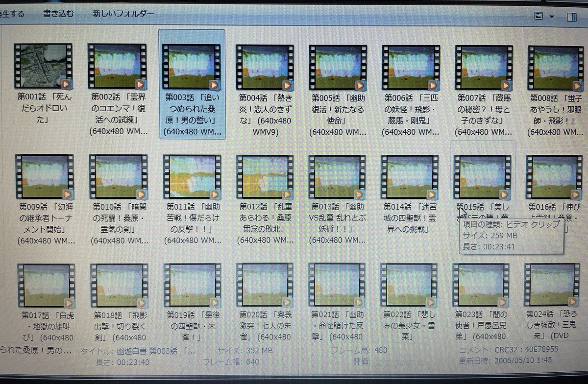This screenshot has height=384, width=588.
Task: Click file name 第007話「蔵馬の秘密？！母と子のきずな」
Action: pyautogui.click(x=484, y=115)
